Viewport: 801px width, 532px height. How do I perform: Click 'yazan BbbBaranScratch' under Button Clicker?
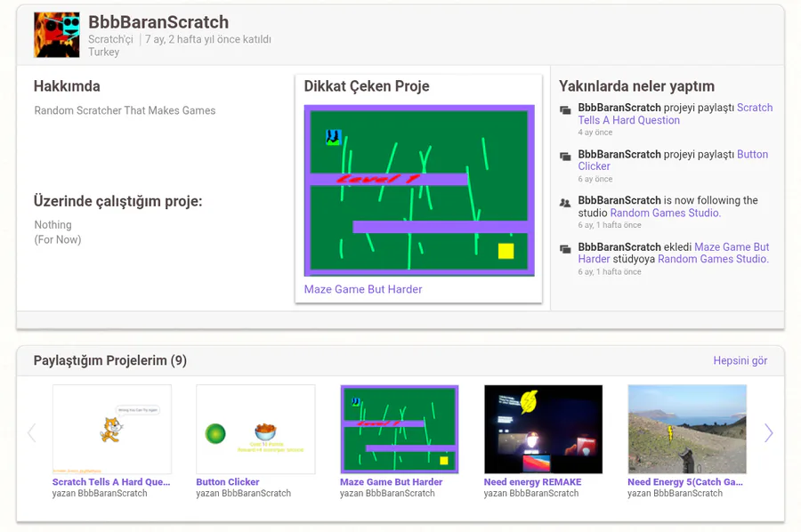243,493
